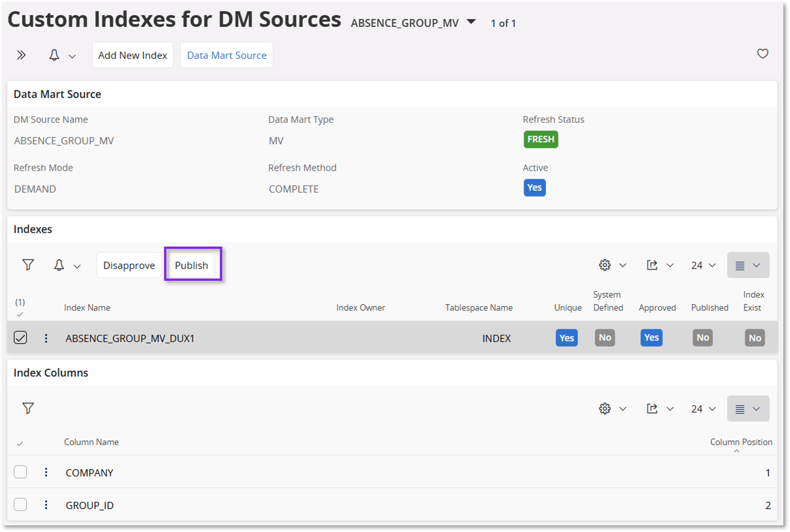Open list view icon in Index Columns section
The image size is (790, 532).
tap(740, 409)
